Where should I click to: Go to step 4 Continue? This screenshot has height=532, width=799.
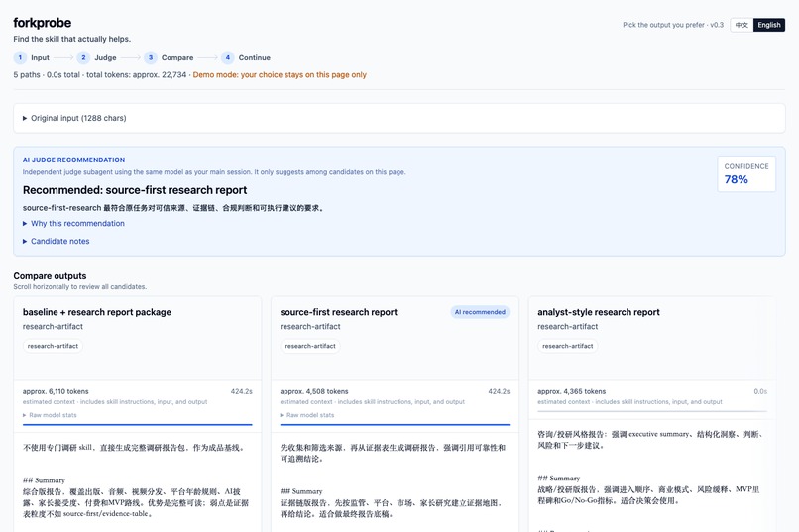click(x=246, y=57)
